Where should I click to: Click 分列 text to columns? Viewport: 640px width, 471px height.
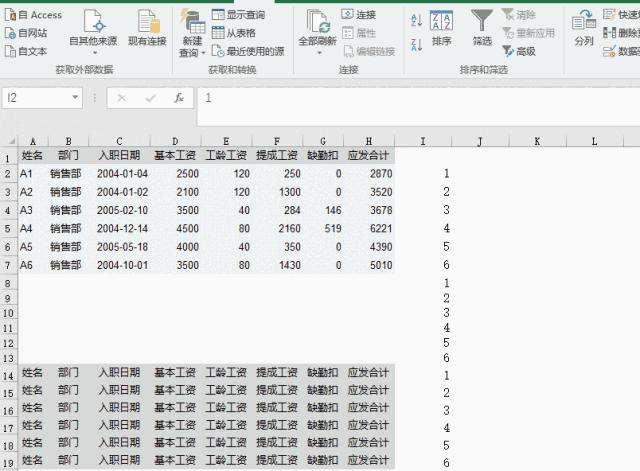click(x=584, y=28)
